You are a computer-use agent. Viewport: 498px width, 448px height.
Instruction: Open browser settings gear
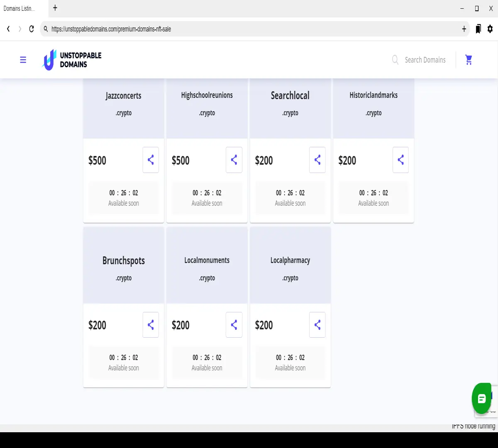490,29
